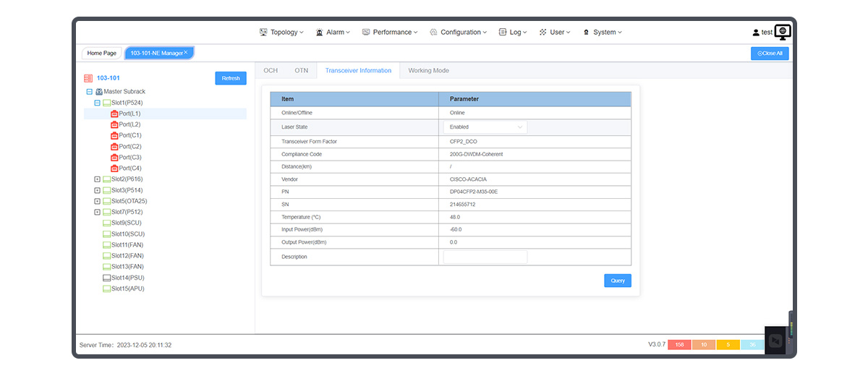Click the Master Subrack icon
This screenshot has height=376, width=868.
click(99, 92)
